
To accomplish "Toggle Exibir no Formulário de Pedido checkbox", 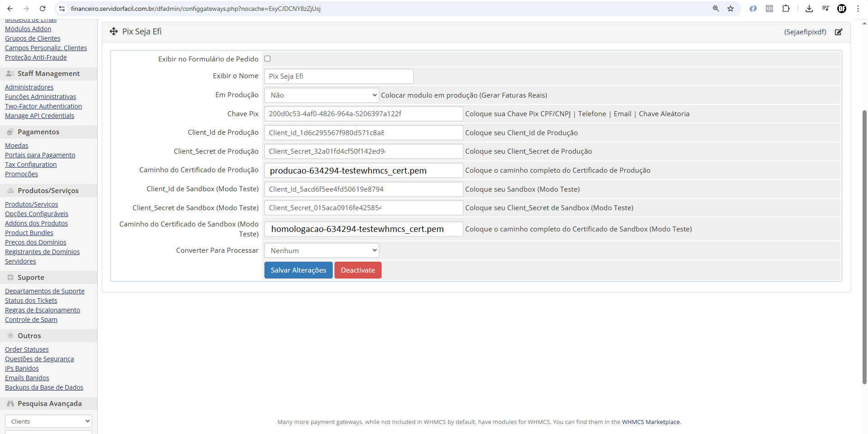I will point(268,59).
